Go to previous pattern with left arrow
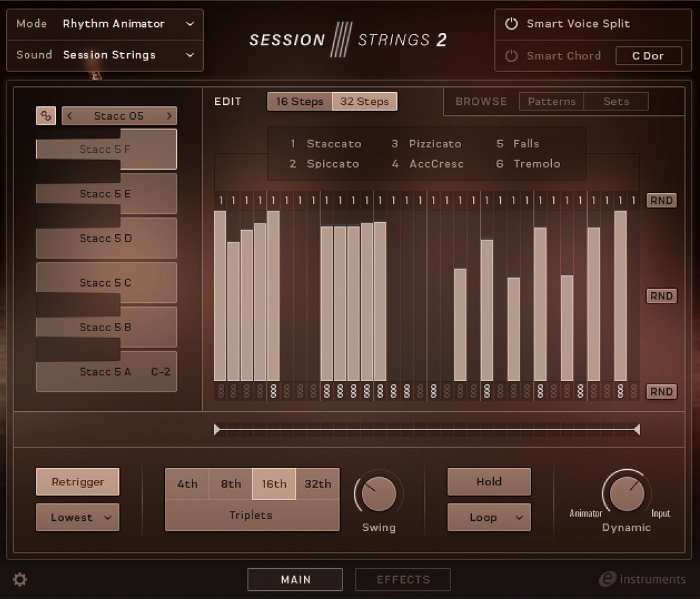This screenshot has width=700, height=599. click(x=69, y=116)
